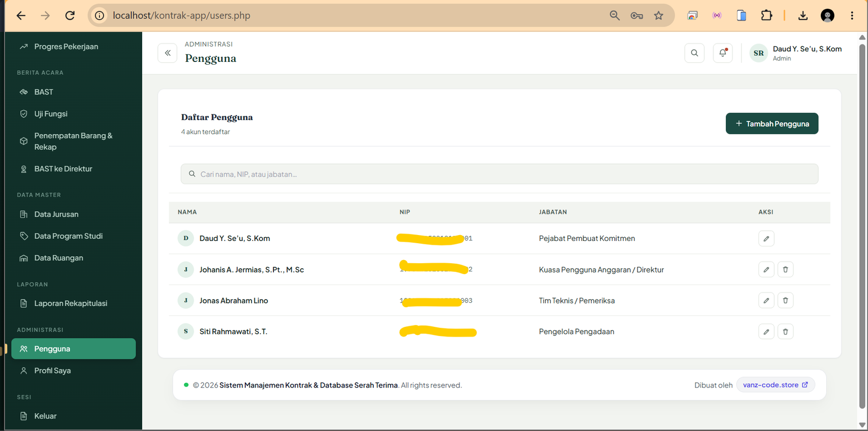Open Progres Pekerjaan in sidebar

[x=73, y=47]
